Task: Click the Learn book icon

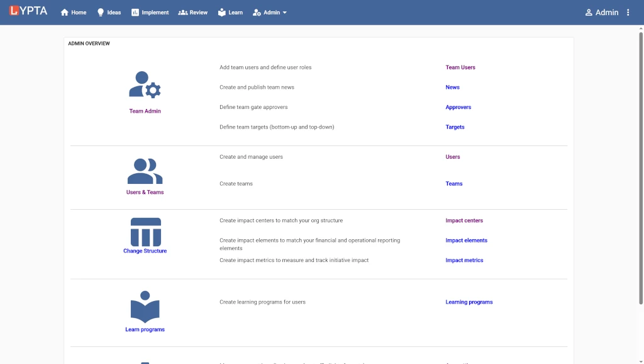Action: [222, 13]
